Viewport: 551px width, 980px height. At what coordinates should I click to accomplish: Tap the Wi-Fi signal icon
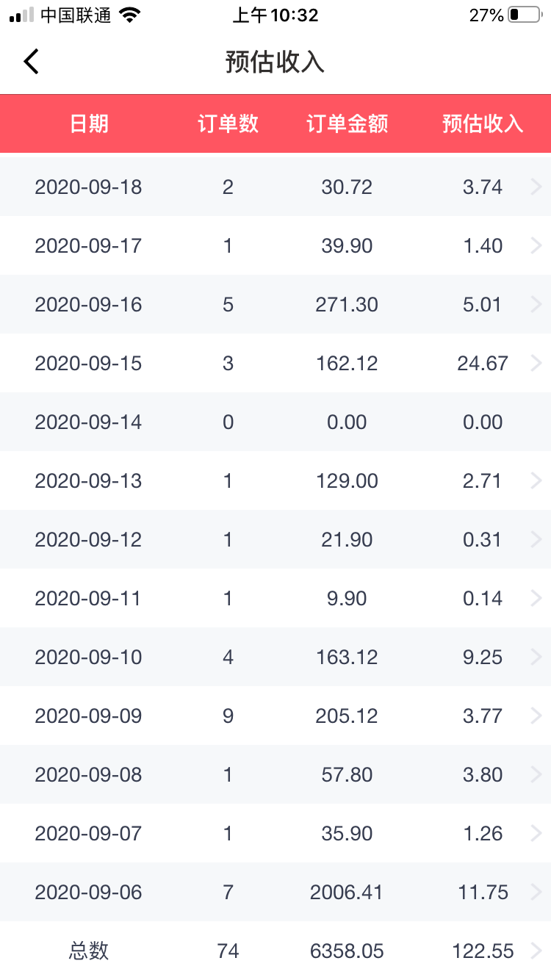(129, 15)
